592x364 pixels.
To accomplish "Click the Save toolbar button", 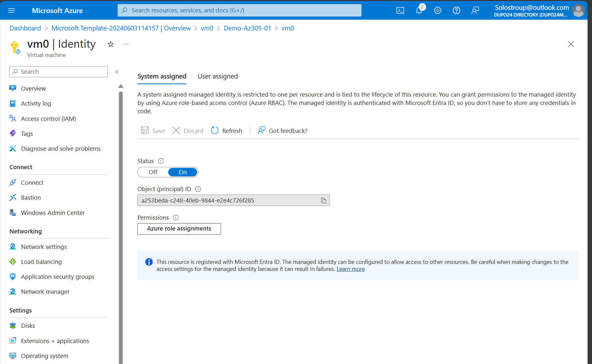I will tap(153, 131).
